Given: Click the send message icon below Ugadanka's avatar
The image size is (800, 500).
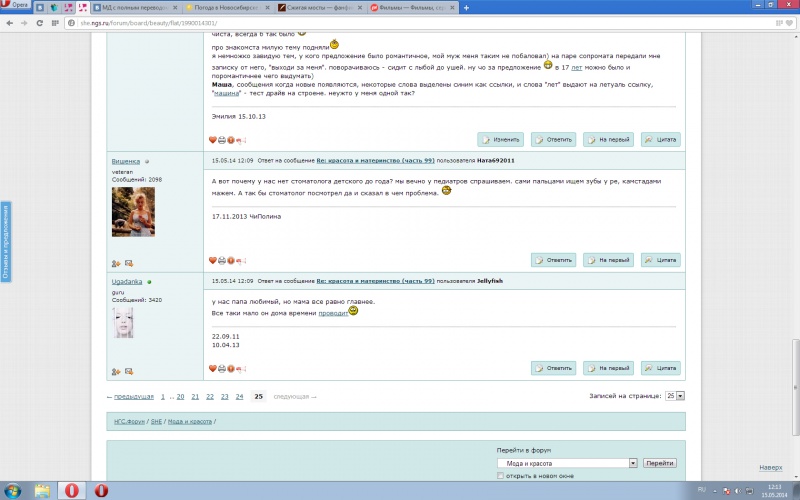Looking at the screenshot, I should tap(129, 372).
